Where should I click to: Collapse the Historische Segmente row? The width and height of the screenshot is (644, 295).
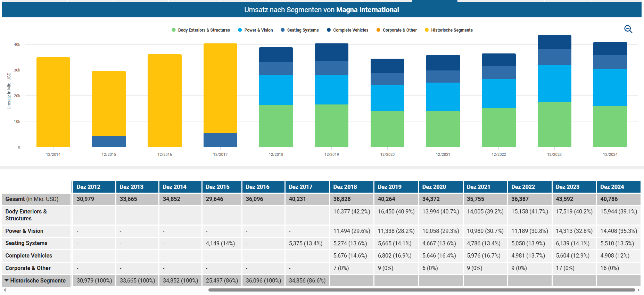pos(7,280)
